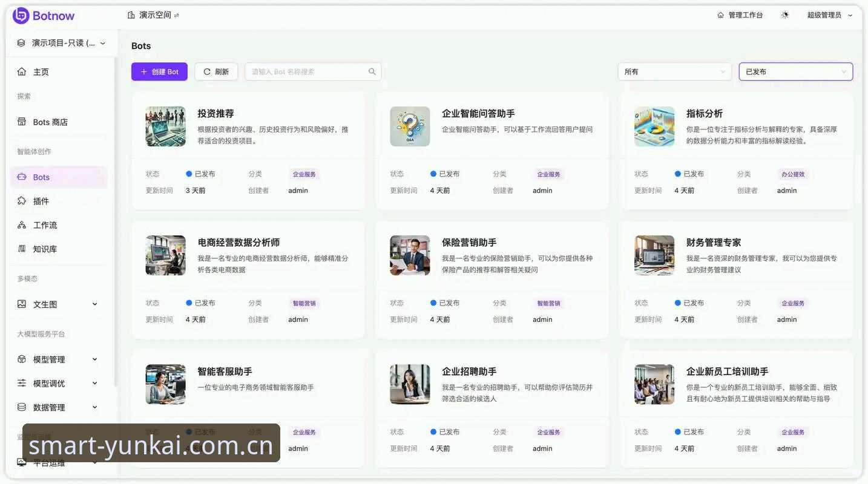
Task: Expand the 文生图 menu chevron
Action: pos(94,304)
